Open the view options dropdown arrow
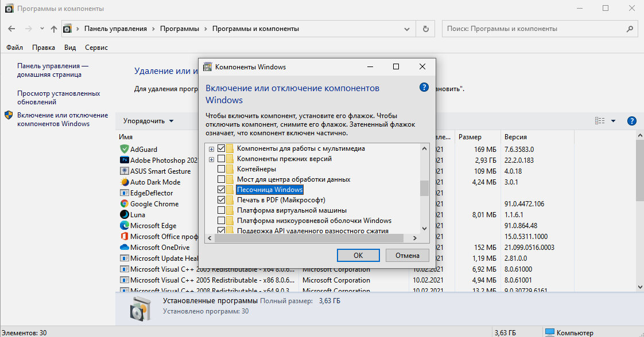Viewport: 644px width, 337px height. point(613,121)
